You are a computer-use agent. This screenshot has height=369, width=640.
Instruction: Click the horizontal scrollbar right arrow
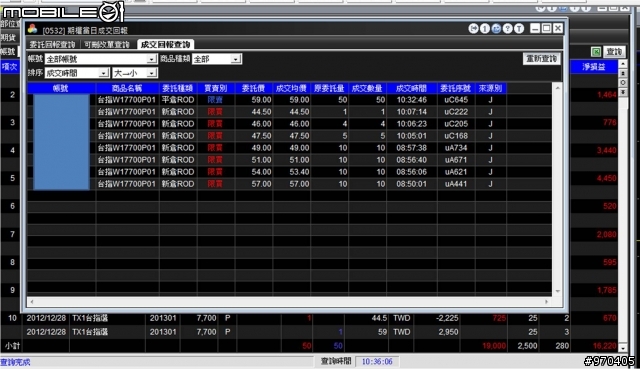[x=547, y=302]
